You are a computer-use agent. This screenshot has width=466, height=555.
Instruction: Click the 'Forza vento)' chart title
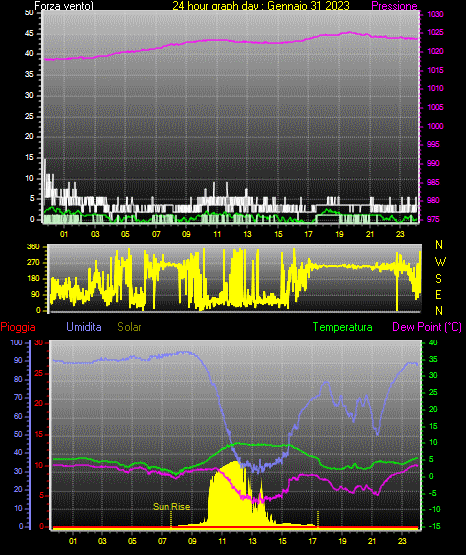pyautogui.click(x=64, y=6)
